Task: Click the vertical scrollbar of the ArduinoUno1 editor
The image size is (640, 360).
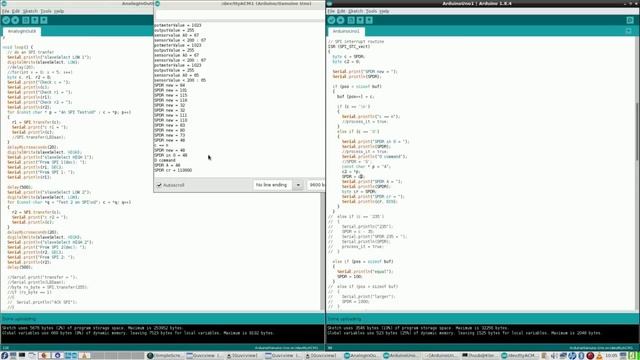Action: pos(637,173)
